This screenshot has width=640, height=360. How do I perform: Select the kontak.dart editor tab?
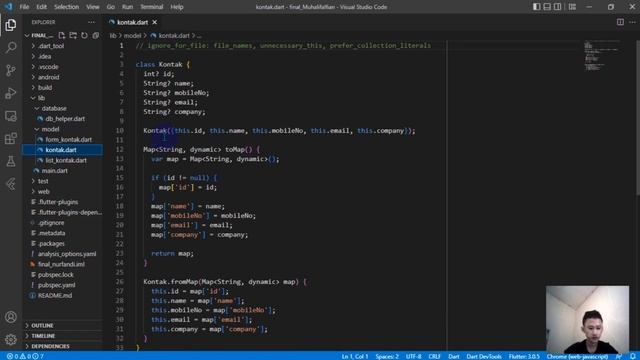coord(132,22)
